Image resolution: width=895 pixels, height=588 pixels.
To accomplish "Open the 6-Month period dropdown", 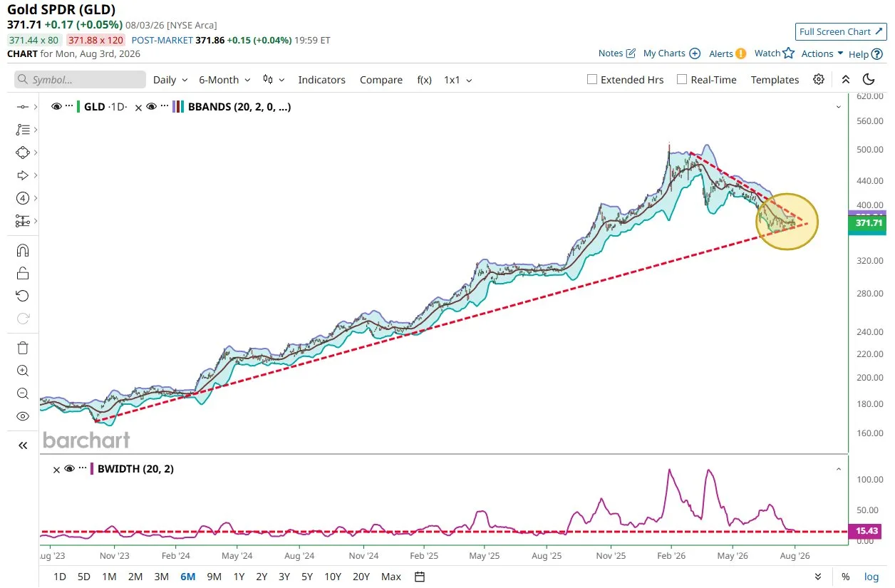I will [x=224, y=80].
